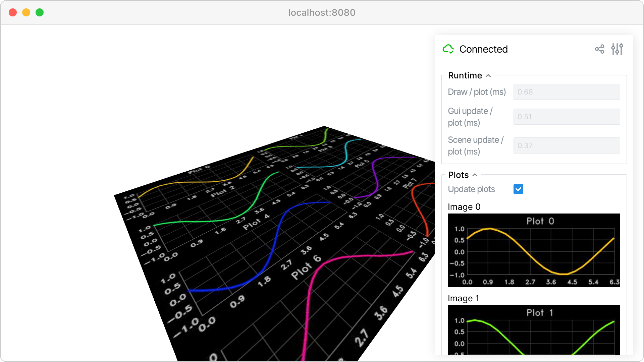Click the Image 0 label
Image resolution: width=644 pixels, height=362 pixels.
[x=464, y=207]
